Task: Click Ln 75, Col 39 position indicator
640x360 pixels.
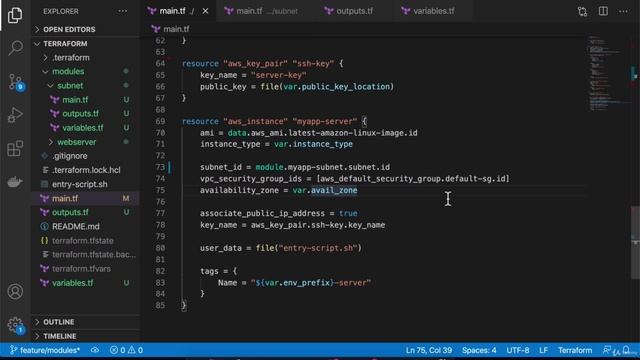Action: [x=429, y=350]
